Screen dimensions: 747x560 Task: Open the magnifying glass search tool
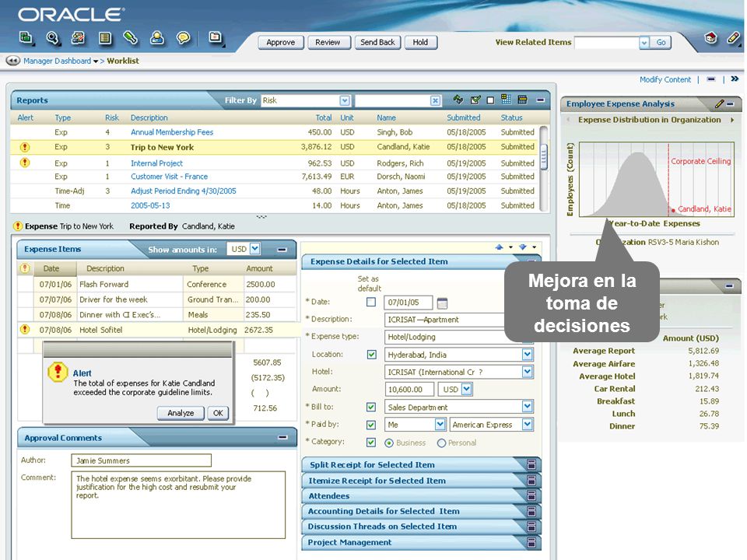[x=52, y=37]
